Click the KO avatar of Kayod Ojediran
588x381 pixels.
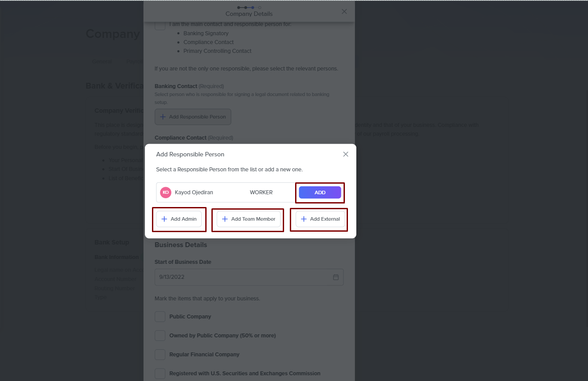(x=166, y=192)
